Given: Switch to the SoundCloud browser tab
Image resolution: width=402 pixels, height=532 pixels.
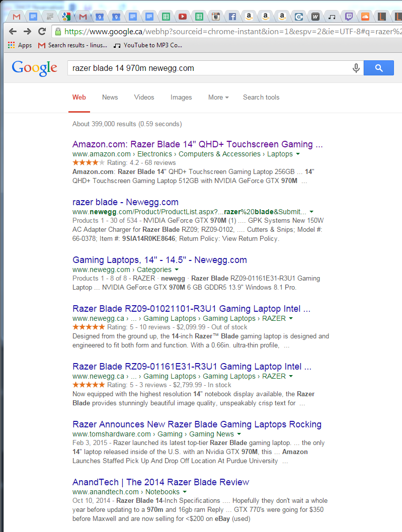Looking at the screenshot, I should pyautogui.click(x=365, y=16).
